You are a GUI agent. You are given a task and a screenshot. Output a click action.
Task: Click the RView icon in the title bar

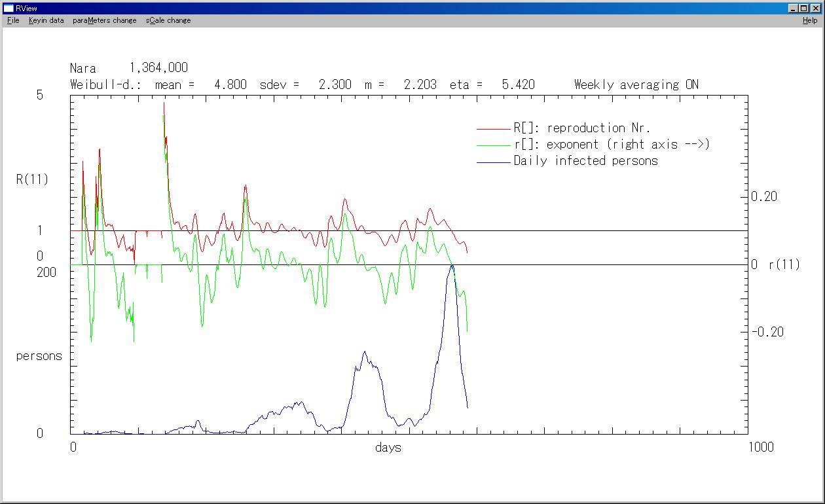(9, 8)
